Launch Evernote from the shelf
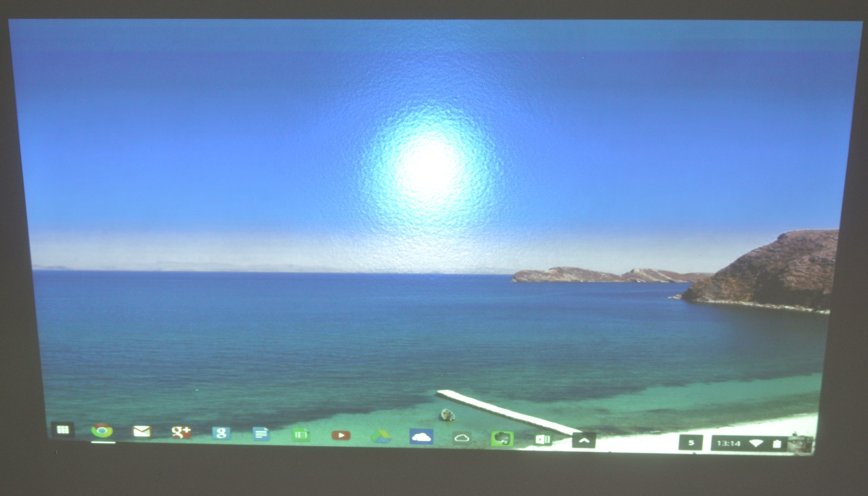868x496 pixels. [502, 439]
